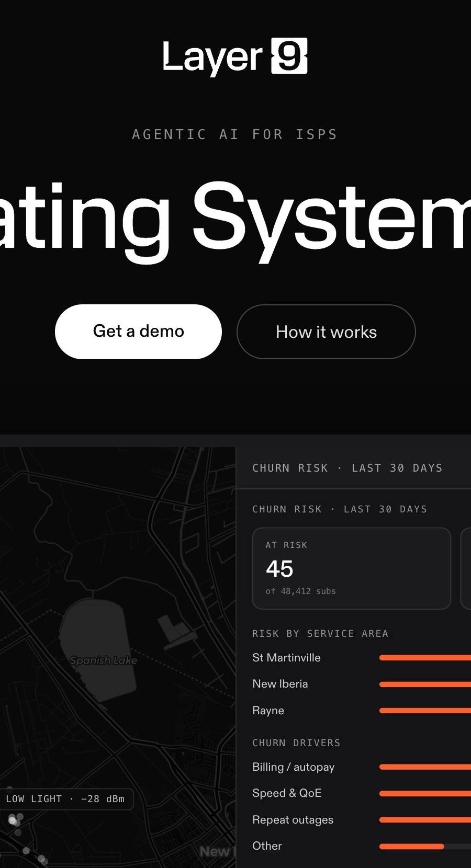Click the Other churn driver bar
This screenshot has width=471, height=868.
point(425,846)
